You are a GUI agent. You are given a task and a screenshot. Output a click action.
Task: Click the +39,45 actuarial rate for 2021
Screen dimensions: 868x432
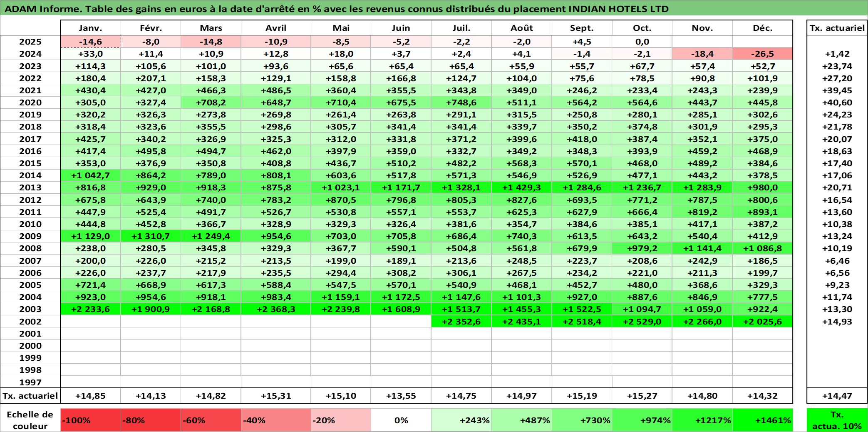[x=837, y=90]
